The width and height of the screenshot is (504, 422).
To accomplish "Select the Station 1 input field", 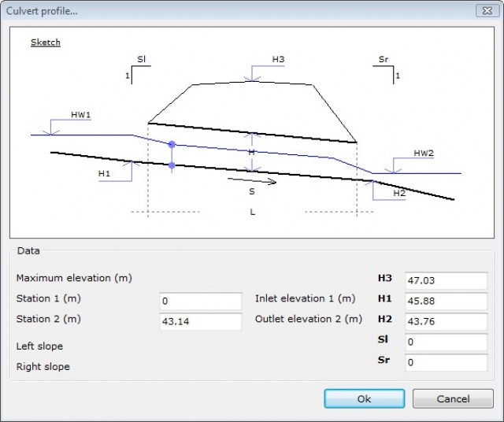I will click(x=200, y=301).
